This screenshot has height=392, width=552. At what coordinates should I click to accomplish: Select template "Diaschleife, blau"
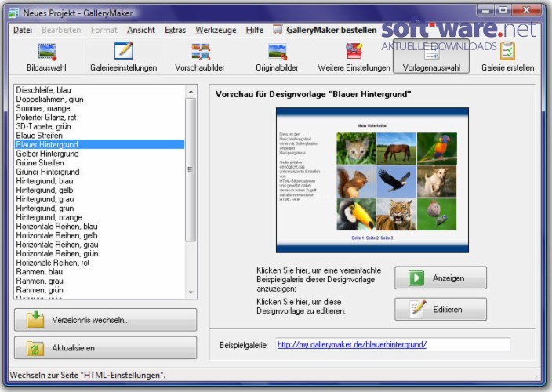click(100, 90)
